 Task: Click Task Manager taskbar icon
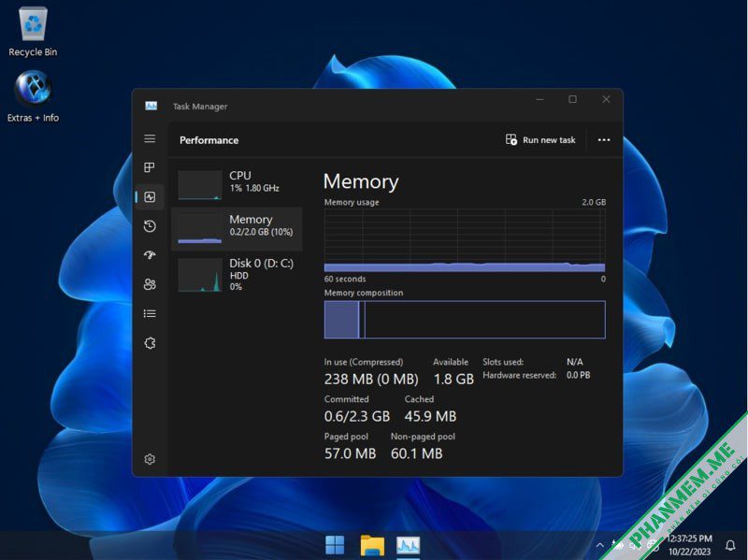pyautogui.click(x=408, y=545)
